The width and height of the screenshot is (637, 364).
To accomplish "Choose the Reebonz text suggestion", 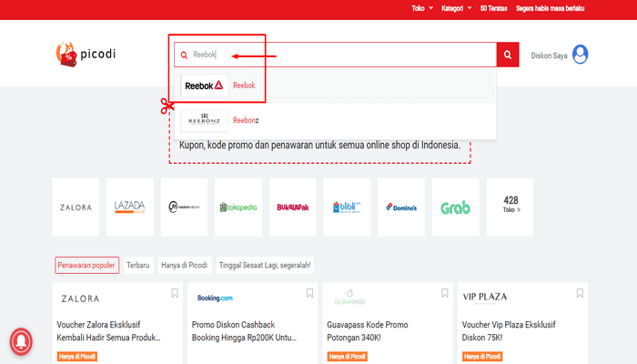I will (246, 120).
